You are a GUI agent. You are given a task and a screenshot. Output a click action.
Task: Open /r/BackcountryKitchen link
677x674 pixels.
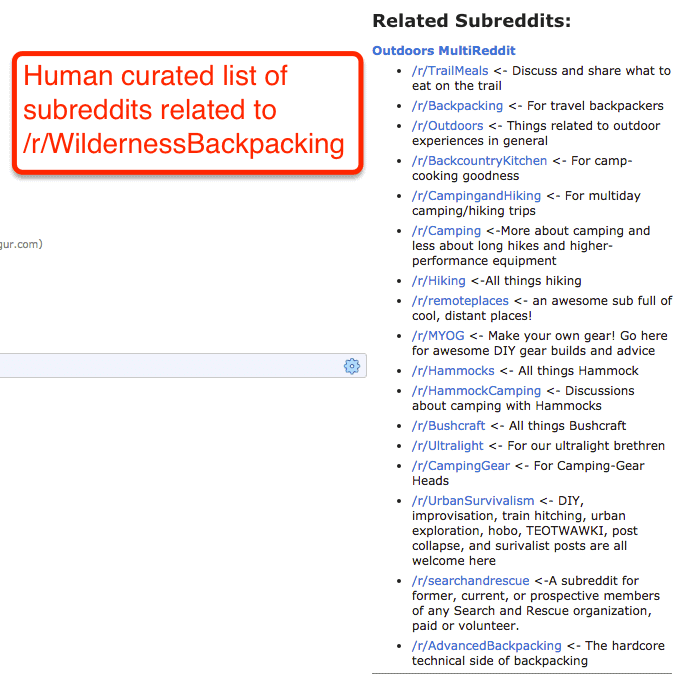click(x=479, y=161)
